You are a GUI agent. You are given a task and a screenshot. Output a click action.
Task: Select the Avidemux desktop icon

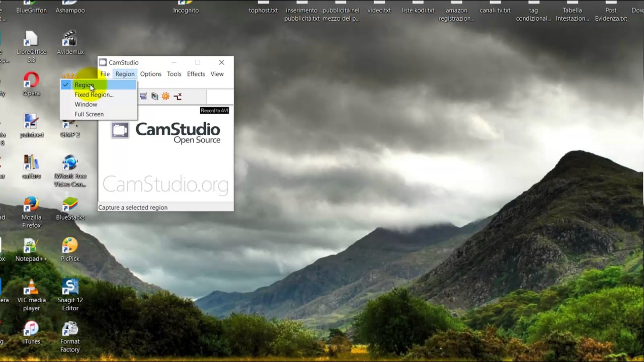click(x=70, y=43)
